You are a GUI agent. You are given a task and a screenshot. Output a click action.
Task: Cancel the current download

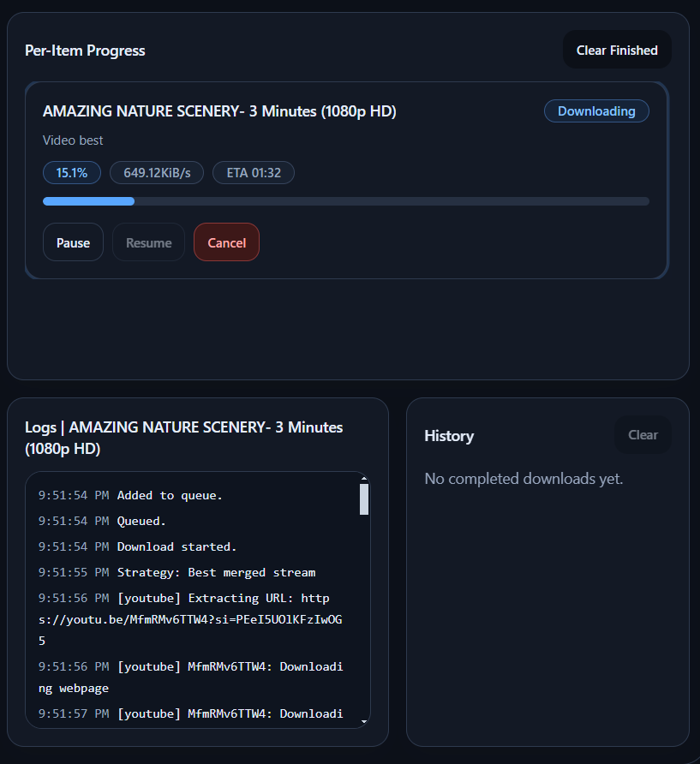coord(226,242)
